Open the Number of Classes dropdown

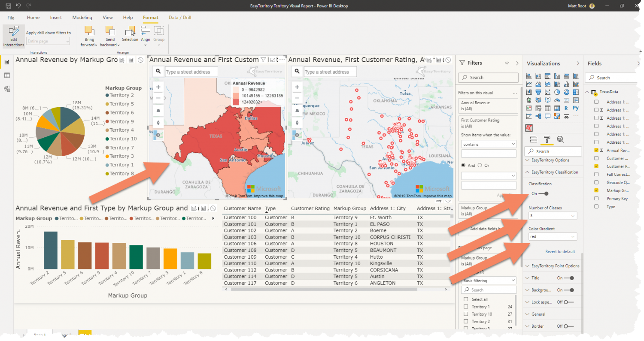pyautogui.click(x=553, y=215)
